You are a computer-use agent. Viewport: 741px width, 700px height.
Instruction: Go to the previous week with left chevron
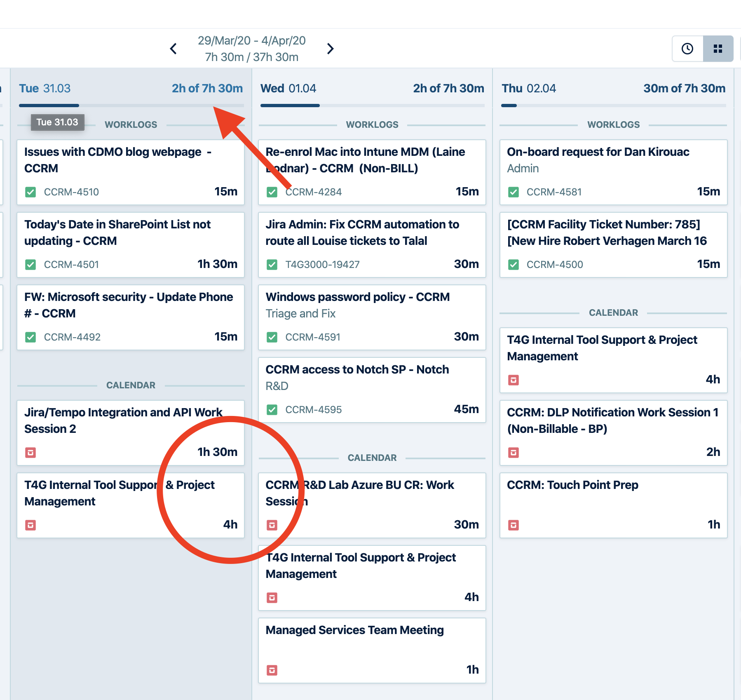pyautogui.click(x=174, y=49)
